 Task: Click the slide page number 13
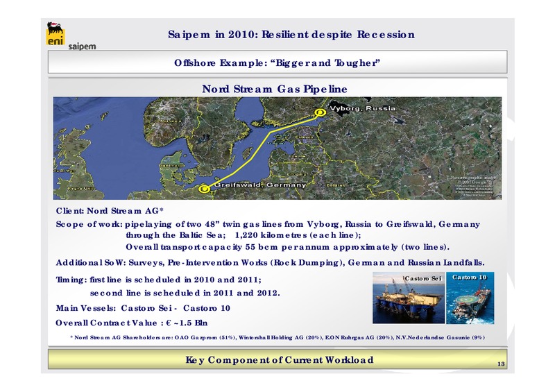pos(501,364)
